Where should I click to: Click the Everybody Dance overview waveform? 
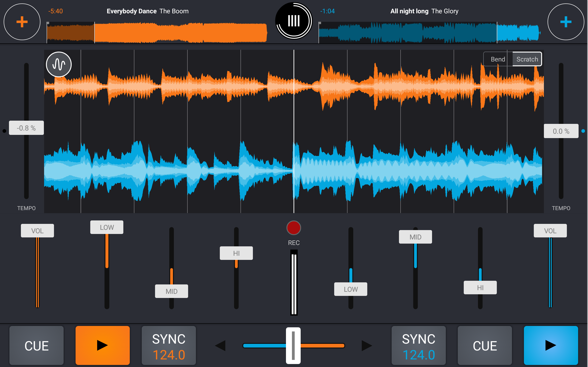tap(157, 33)
